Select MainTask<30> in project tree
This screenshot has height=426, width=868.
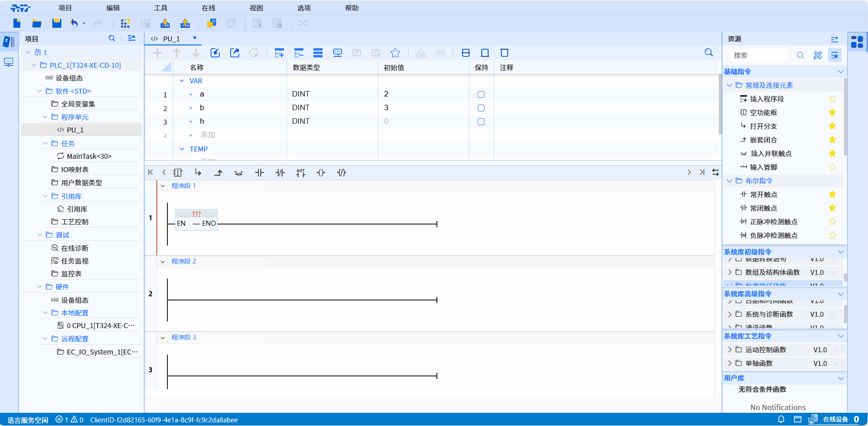click(x=89, y=156)
